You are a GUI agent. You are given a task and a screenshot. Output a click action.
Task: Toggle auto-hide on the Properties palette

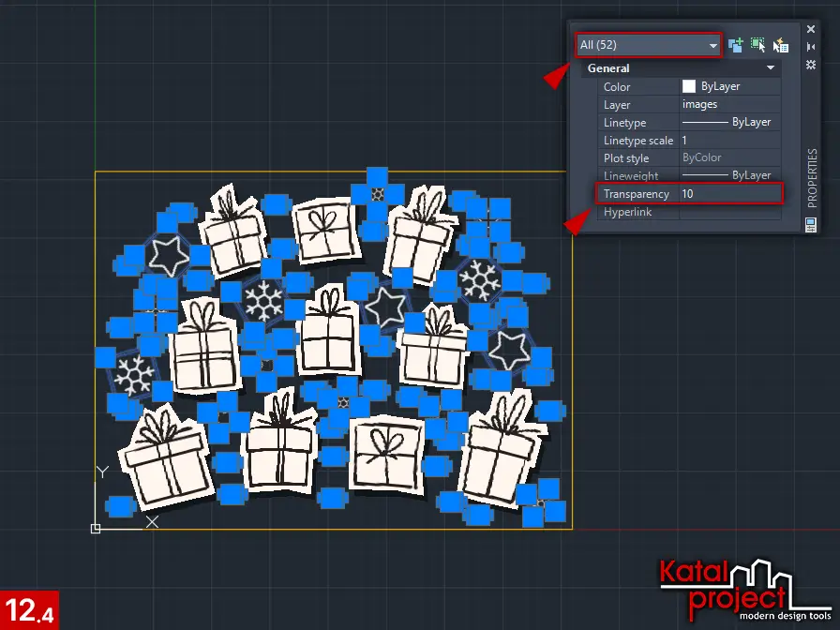pos(811,46)
